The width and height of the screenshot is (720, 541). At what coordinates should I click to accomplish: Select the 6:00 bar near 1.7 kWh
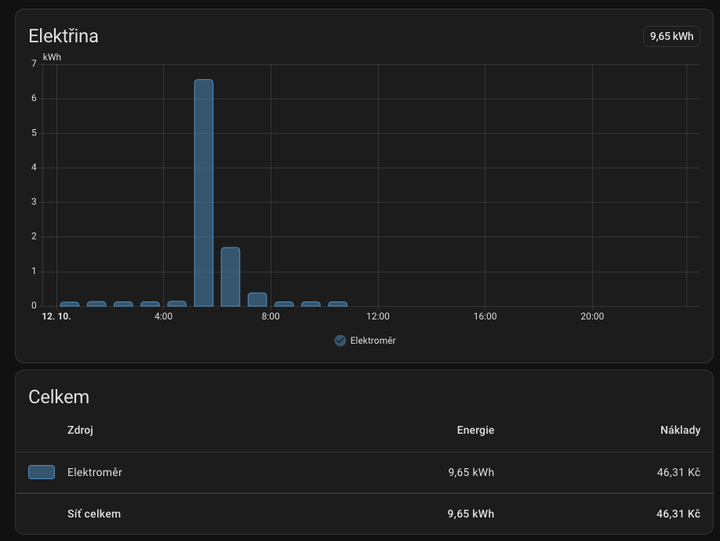point(231,277)
